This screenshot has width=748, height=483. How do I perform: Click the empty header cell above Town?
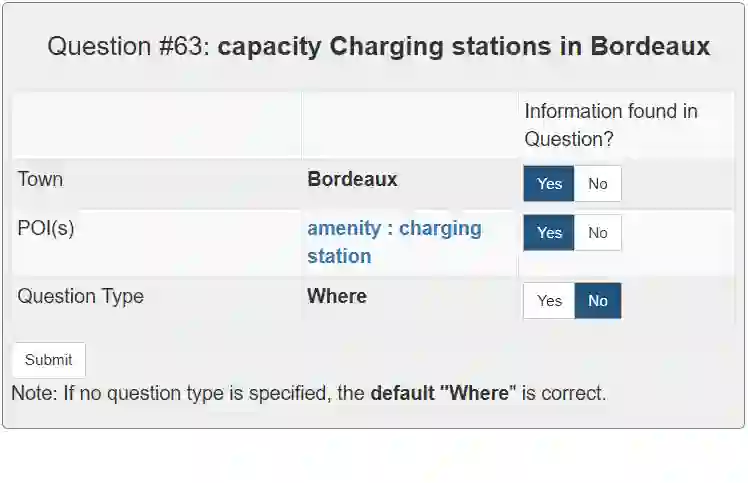click(156, 125)
